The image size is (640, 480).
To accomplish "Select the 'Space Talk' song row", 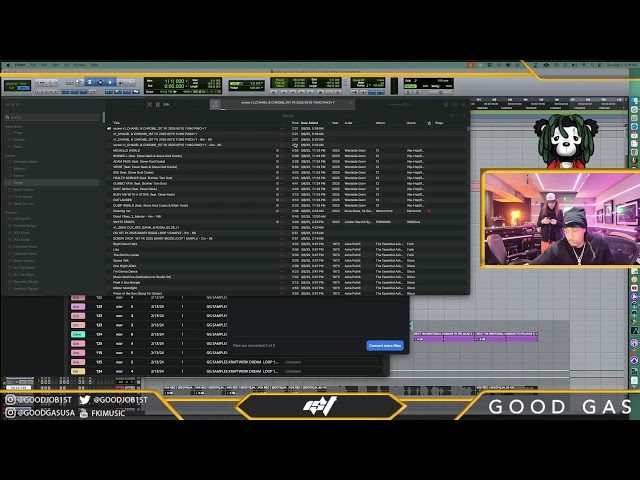I will 286,260.
